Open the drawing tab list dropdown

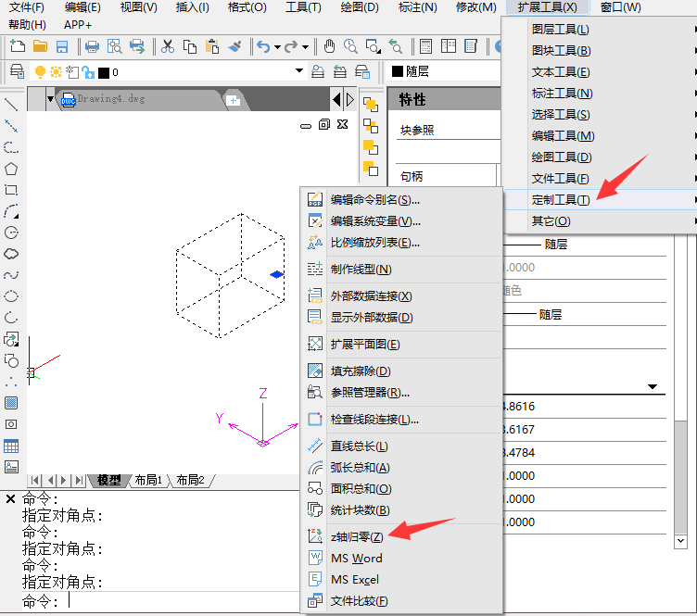[49, 98]
